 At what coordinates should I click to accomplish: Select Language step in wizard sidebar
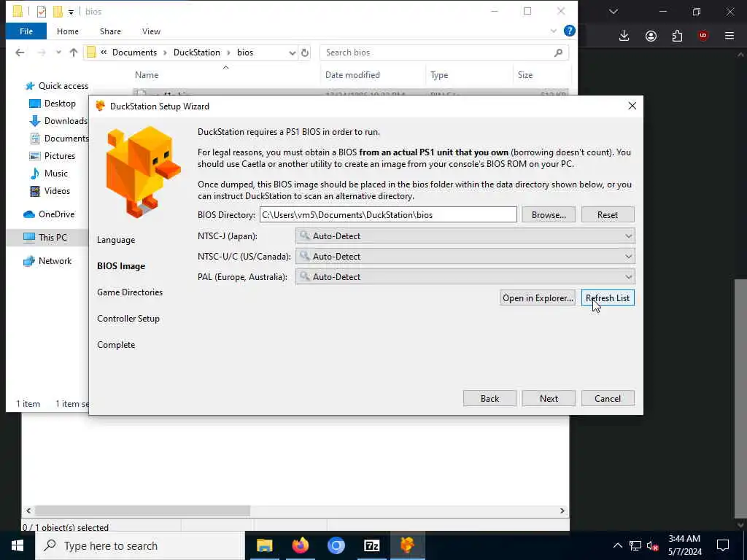coord(116,240)
